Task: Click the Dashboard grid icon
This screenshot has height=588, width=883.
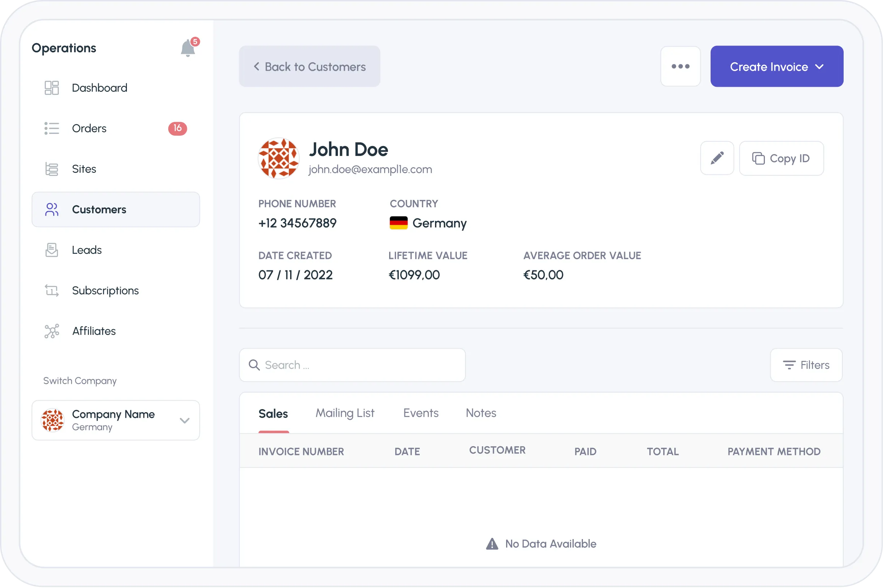Action: (52, 88)
